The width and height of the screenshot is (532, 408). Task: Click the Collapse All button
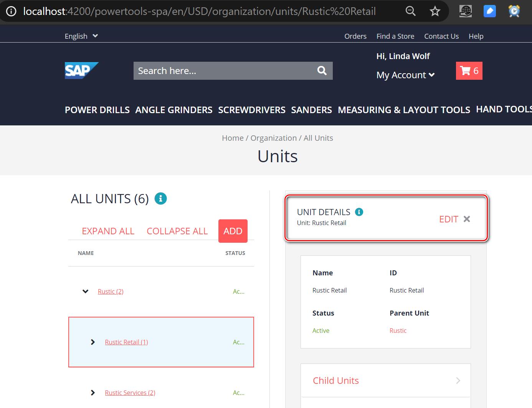click(177, 231)
